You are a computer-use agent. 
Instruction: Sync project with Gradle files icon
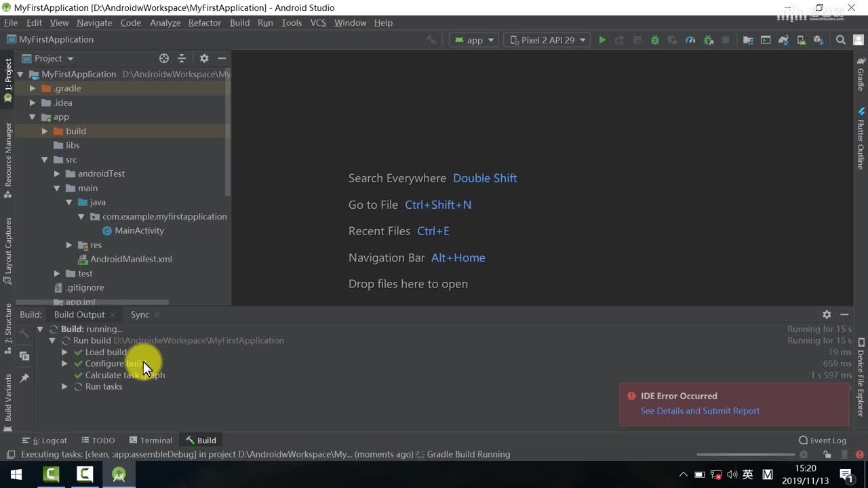pyautogui.click(x=783, y=40)
